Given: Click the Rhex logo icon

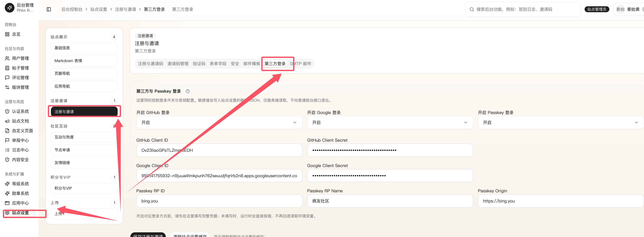Looking at the screenshot, I should (x=9, y=8).
